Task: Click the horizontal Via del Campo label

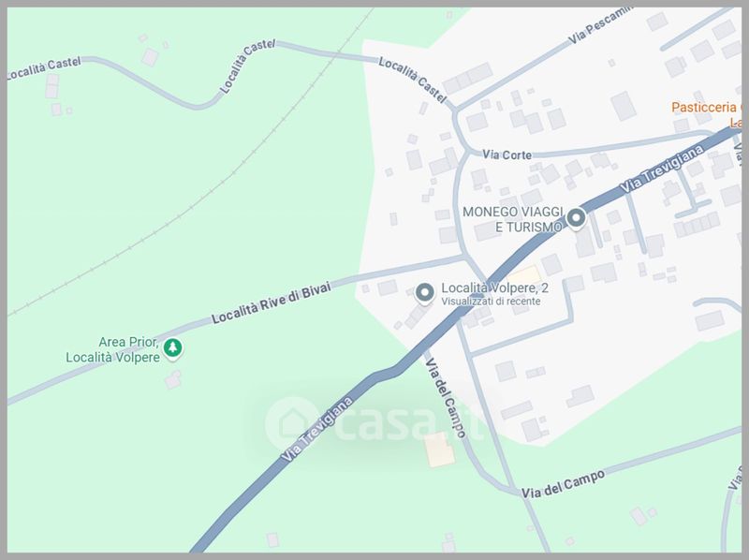Action: pyautogui.click(x=563, y=484)
